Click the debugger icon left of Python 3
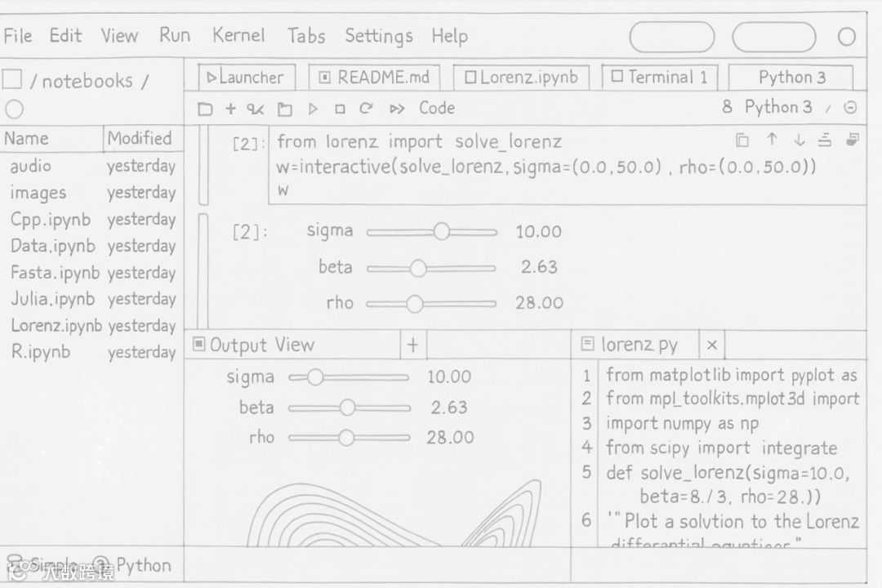This screenshot has height=588, width=882. [728, 106]
